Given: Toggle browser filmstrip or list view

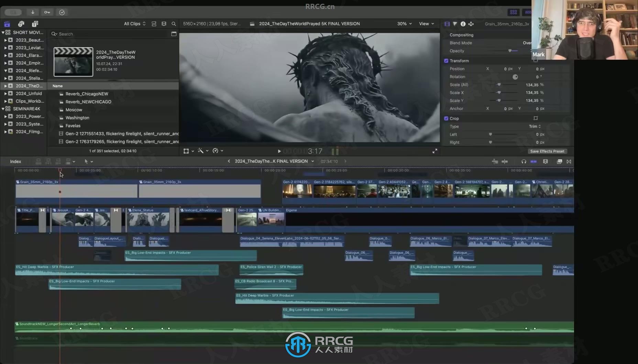Looking at the screenshot, I should 154,24.
